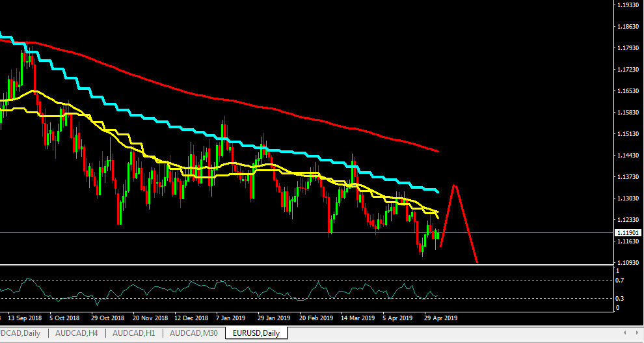644x343 pixels.
Task: Open the partly hidden AUDCAD,Daily tab
Action: (x=21, y=333)
